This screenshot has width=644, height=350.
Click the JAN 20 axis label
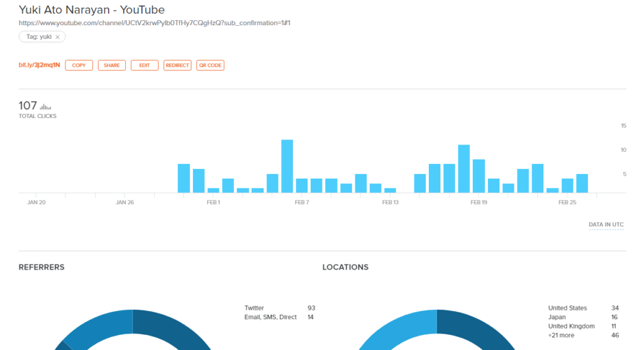(x=36, y=202)
